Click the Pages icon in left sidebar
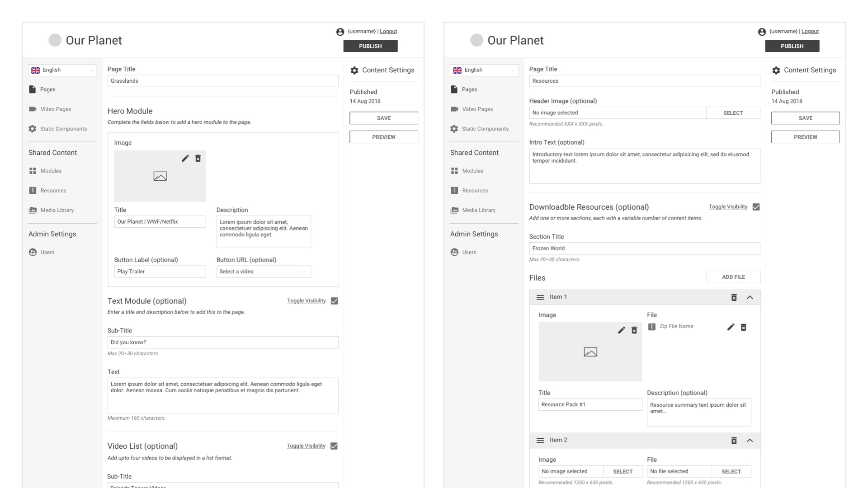 32,89
